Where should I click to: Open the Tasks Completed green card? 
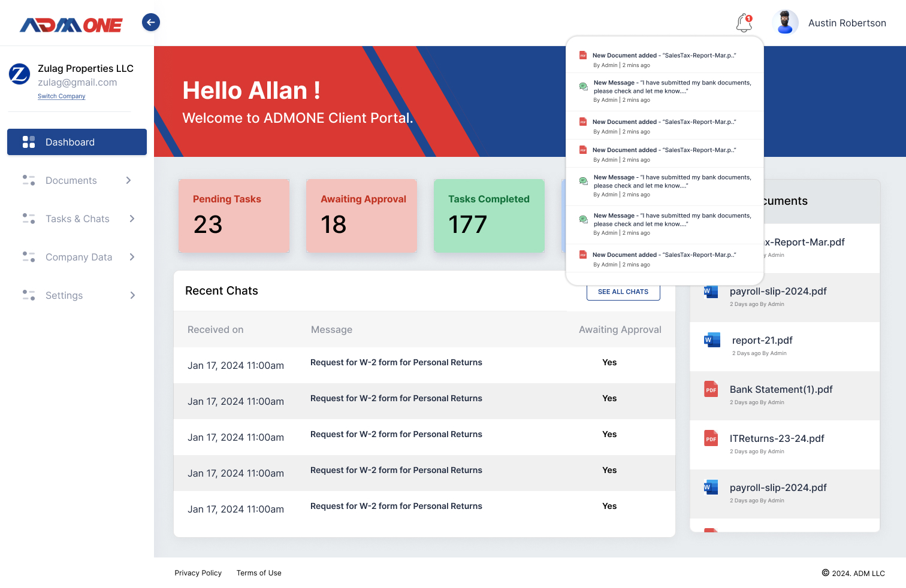pyautogui.click(x=489, y=216)
